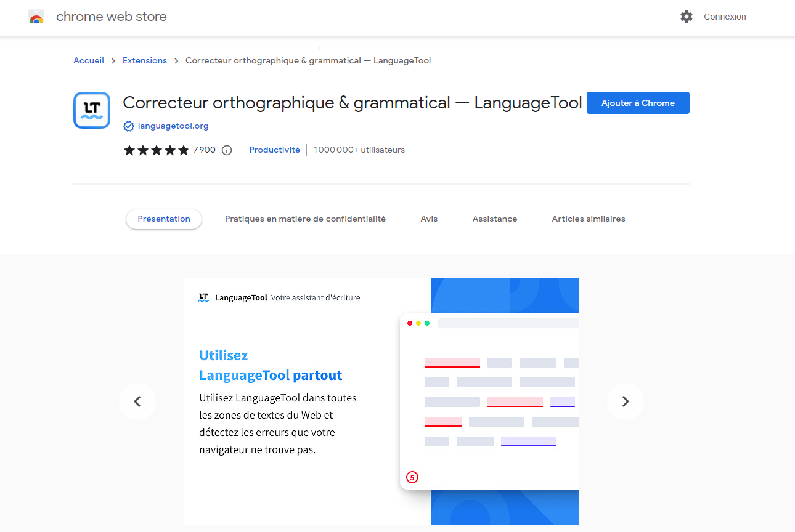
Task: Click the verified publisher badge icon
Action: [x=129, y=126]
